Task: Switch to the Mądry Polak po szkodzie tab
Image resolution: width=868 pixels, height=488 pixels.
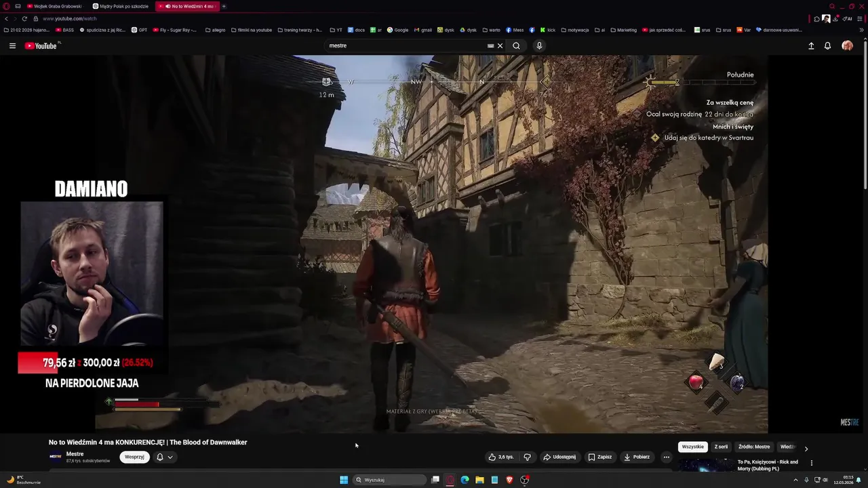Action: [x=121, y=6]
